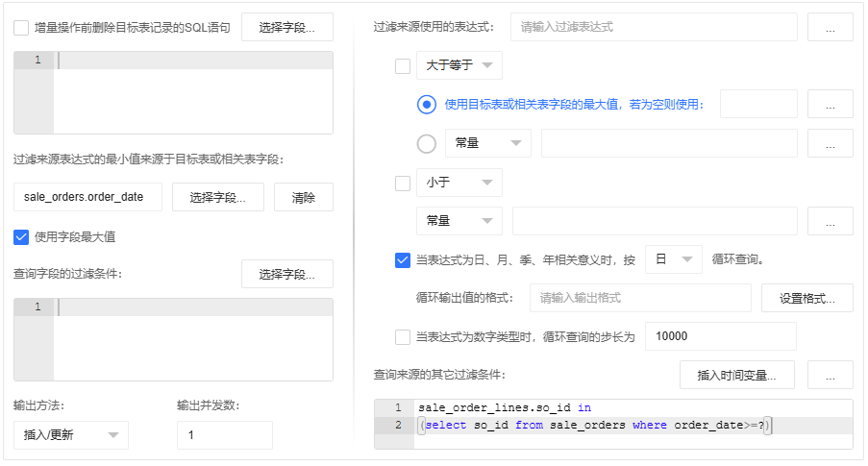
Task: Click 选择字段 button for 查询字段的过滤条件
Action: coord(287,274)
